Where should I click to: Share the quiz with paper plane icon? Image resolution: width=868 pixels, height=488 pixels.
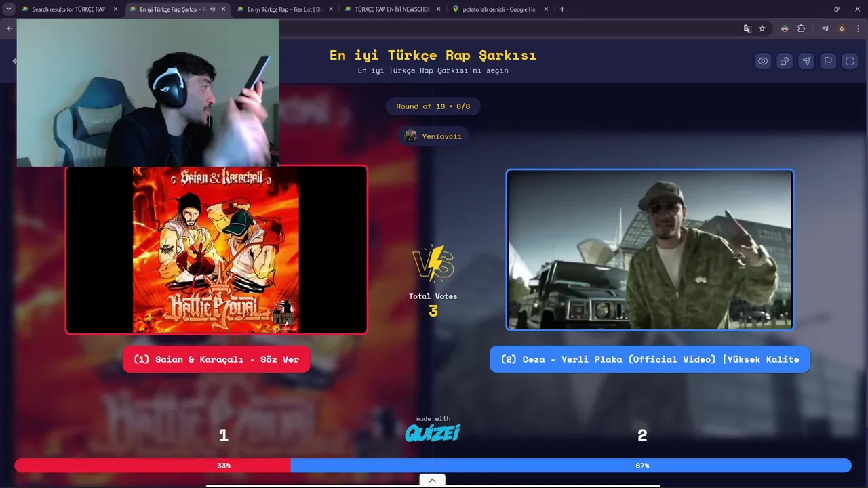(806, 61)
